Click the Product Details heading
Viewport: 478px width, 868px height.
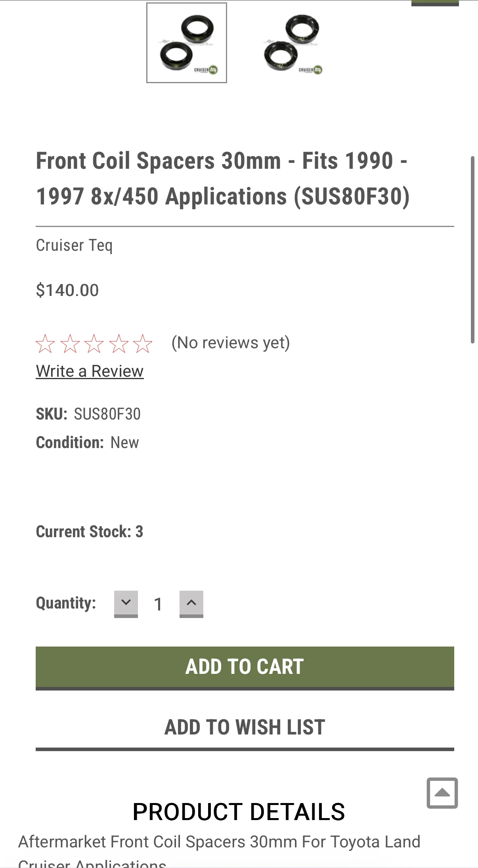pyautogui.click(x=239, y=812)
